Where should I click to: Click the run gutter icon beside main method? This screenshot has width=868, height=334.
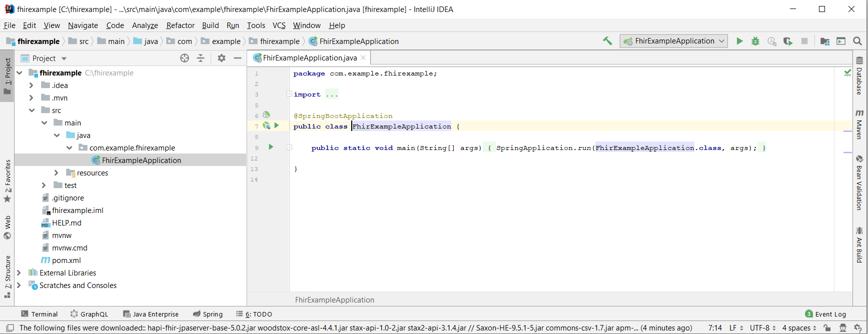(271, 147)
